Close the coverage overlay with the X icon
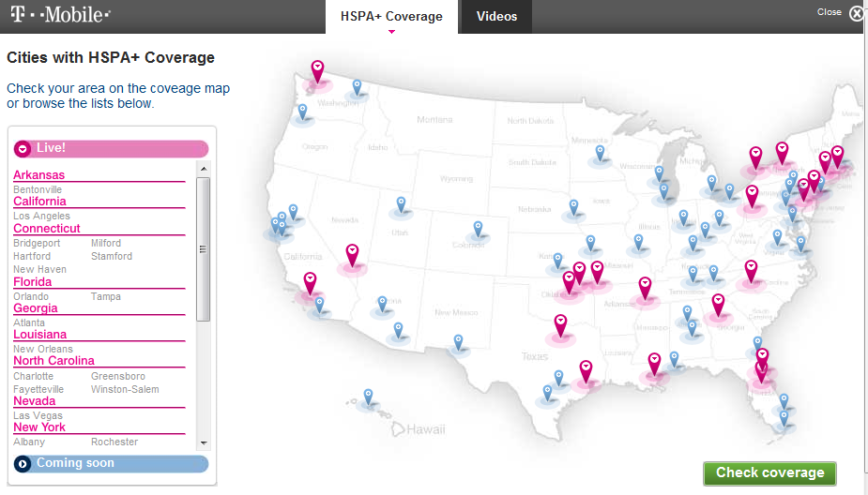 click(858, 14)
